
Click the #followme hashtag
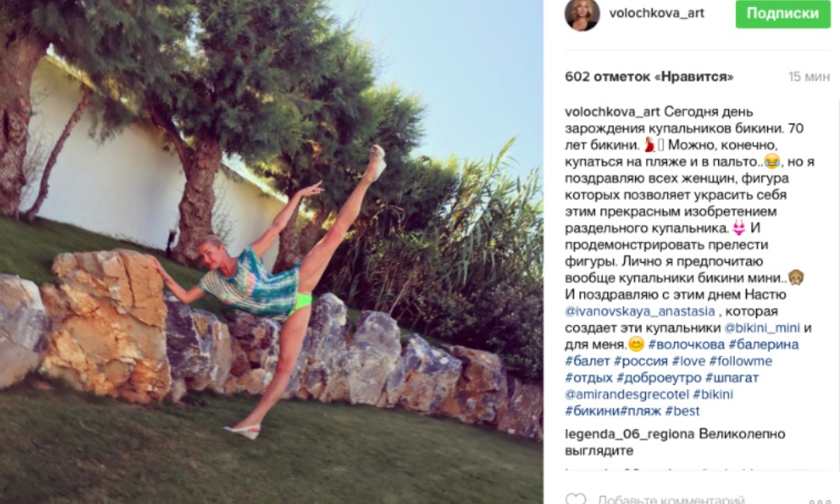click(x=740, y=361)
